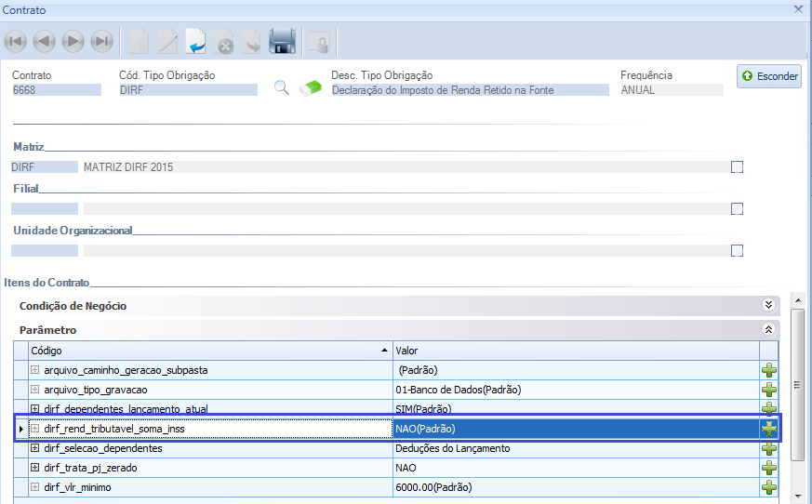Tick the Filial row checkbox
This screenshot has width=812, height=504.
click(738, 209)
